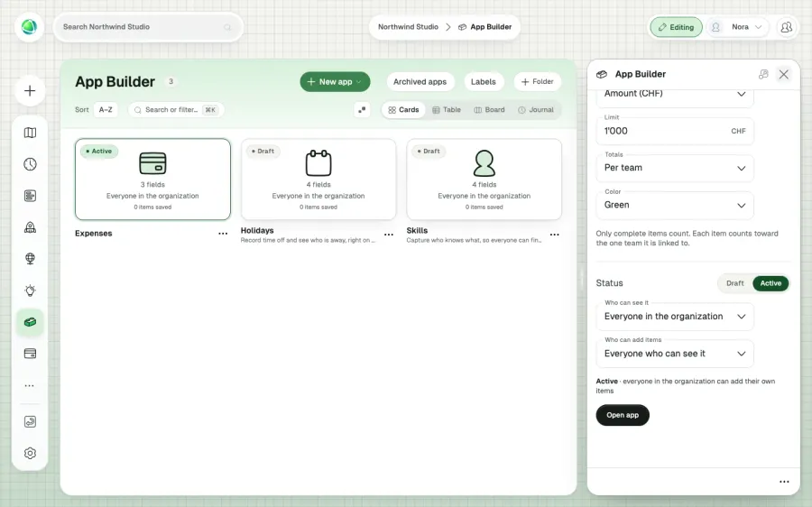Click the Draft badge on Holidays card

click(x=263, y=152)
